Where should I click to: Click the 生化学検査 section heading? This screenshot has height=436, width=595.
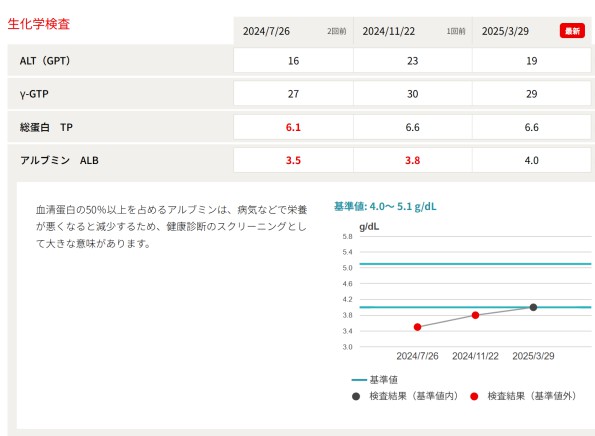coord(39,24)
